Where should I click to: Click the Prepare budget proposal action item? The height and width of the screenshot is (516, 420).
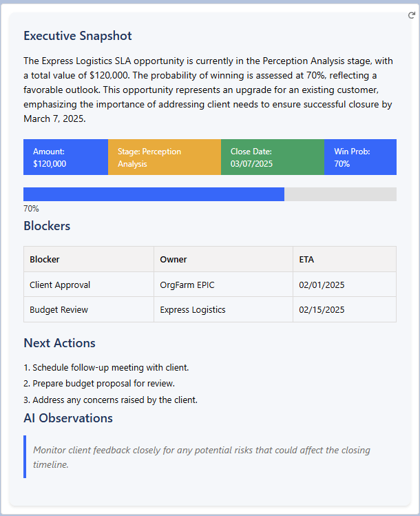tap(103, 384)
